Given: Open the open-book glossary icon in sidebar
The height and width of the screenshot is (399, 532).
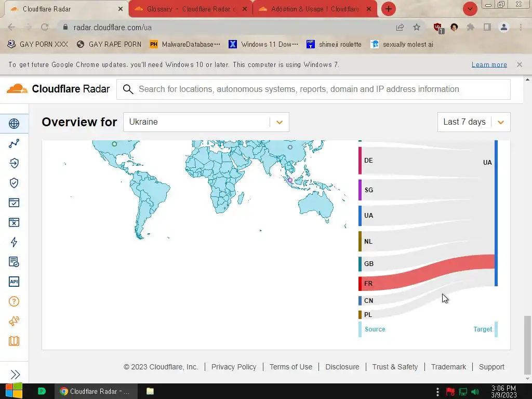Looking at the screenshot, I should (x=14, y=341).
